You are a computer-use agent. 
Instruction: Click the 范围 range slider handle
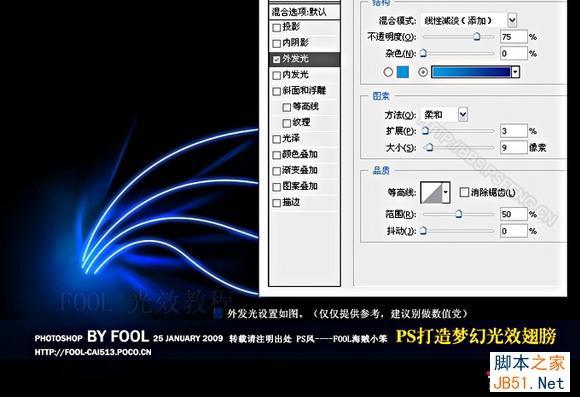(x=459, y=213)
